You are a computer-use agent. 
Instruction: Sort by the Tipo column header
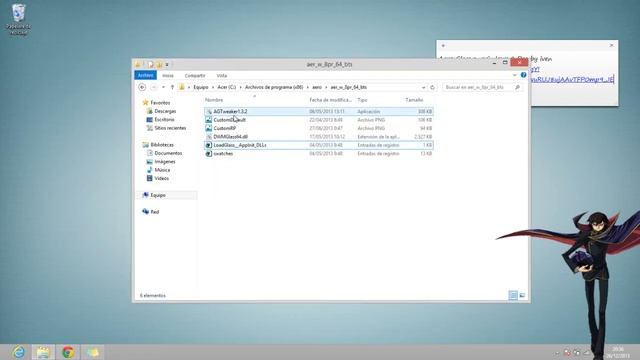click(x=362, y=100)
